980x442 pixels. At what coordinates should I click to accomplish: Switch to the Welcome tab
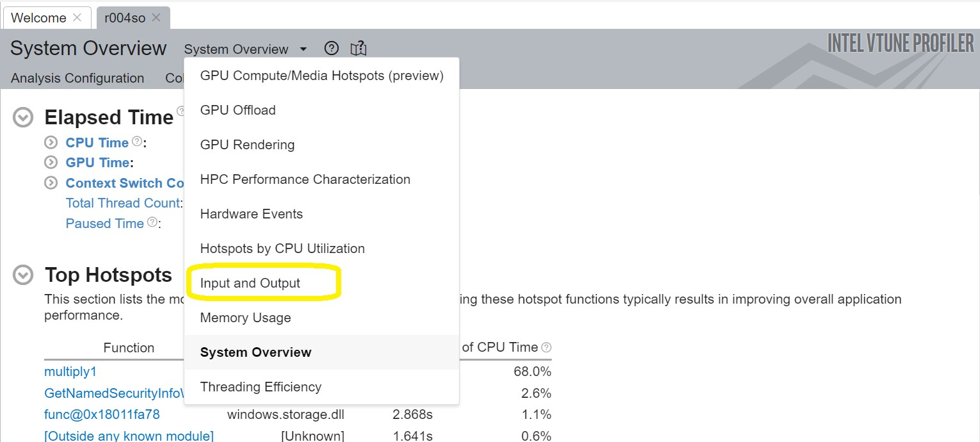(x=38, y=17)
